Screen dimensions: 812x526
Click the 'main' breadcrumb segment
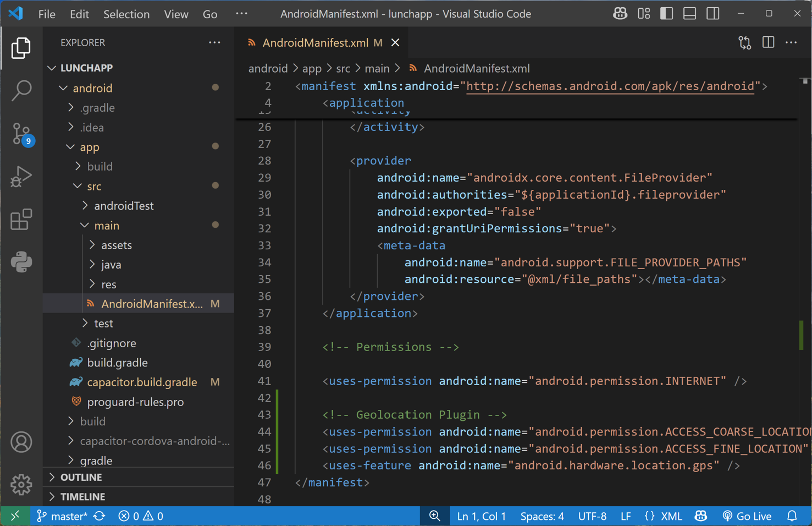pos(377,68)
